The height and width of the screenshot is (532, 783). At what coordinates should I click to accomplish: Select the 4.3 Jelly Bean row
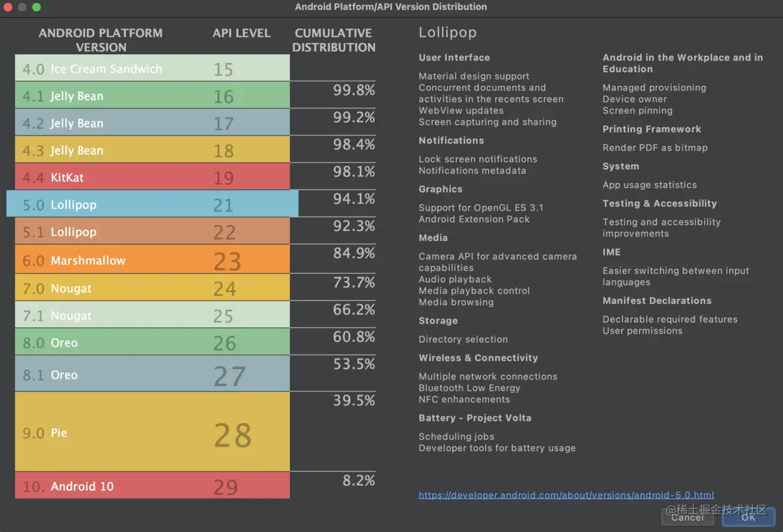[x=152, y=150]
